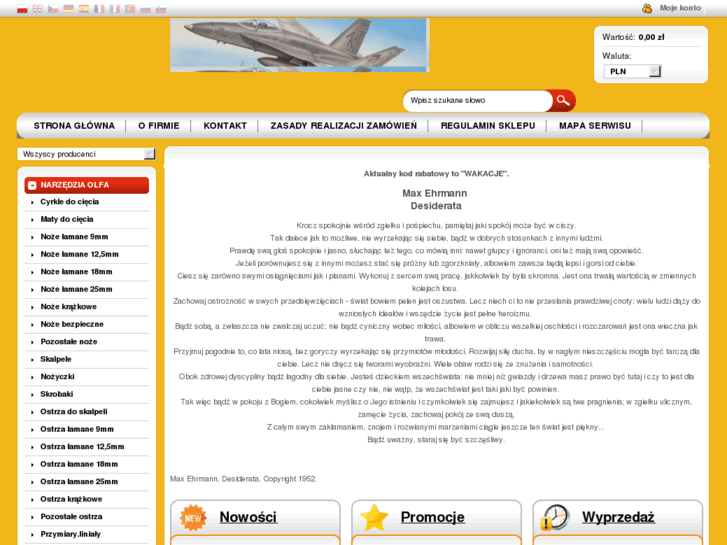Click the 'Max Ehrmann, Desiderata, Copyright 1952' text
This screenshot has height=545, width=727.
243,479
